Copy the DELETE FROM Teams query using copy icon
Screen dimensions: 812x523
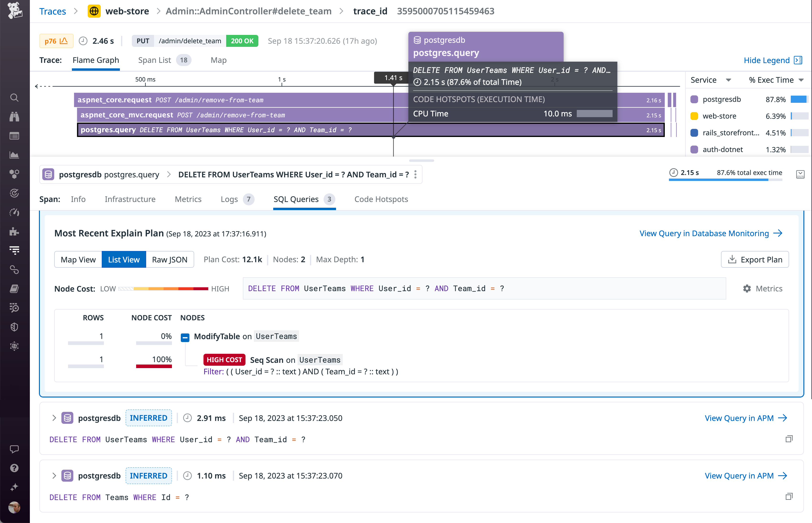click(x=789, y=496)
